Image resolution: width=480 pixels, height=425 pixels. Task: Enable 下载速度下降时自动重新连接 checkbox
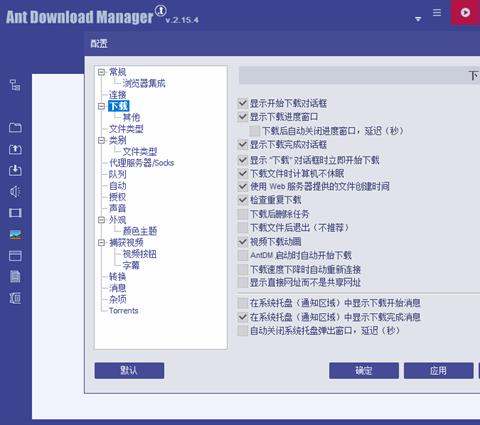[x=243, y=269]
